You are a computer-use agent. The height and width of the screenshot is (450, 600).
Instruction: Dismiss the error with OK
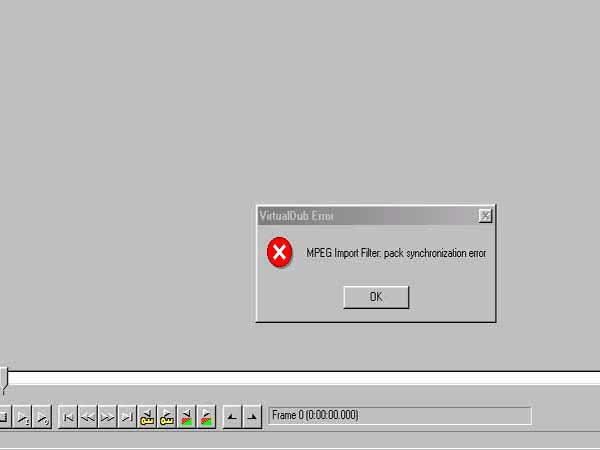pos(376,297)
